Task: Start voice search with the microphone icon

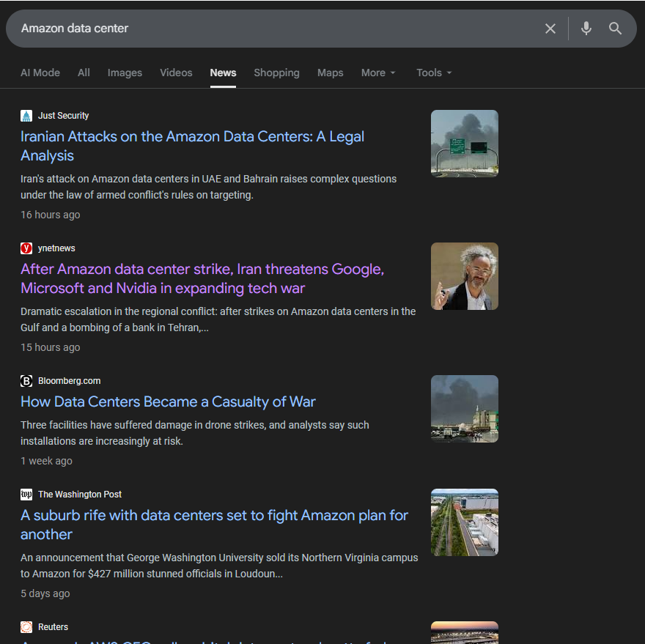Action: click(x=586, y=29)
